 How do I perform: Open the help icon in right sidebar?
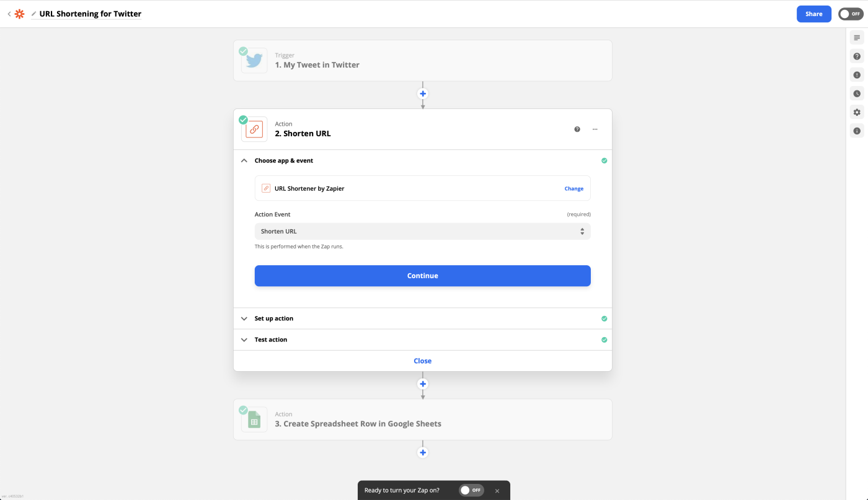click(x=857, y=56)
